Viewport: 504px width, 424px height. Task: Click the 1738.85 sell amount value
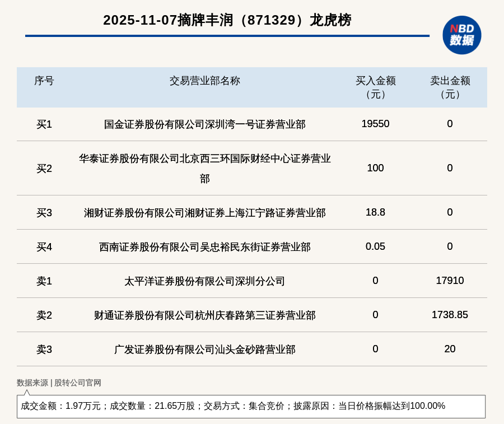[x=450, y=315]
